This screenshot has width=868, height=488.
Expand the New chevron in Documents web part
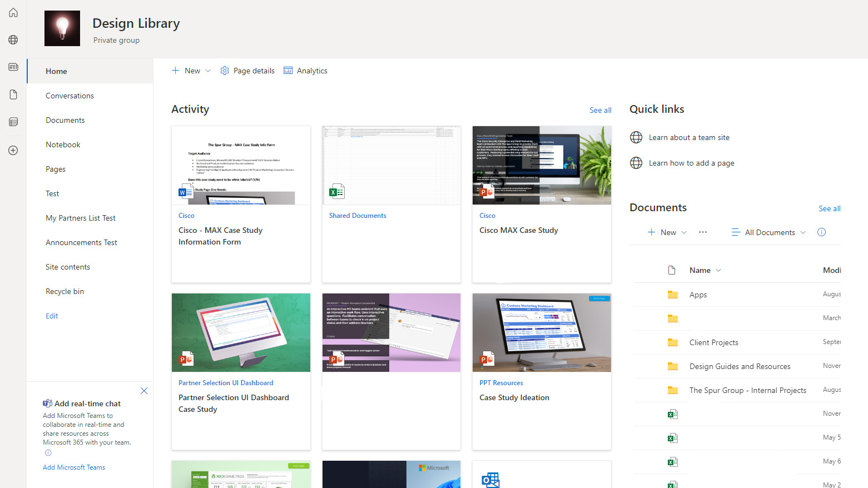[x=684, y=232]
